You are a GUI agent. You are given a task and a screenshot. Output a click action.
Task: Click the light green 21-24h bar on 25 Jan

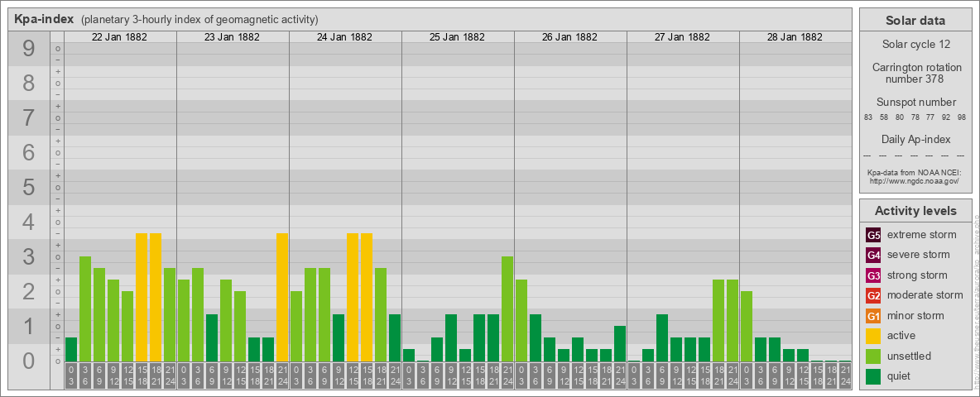(x=507, y=309)
